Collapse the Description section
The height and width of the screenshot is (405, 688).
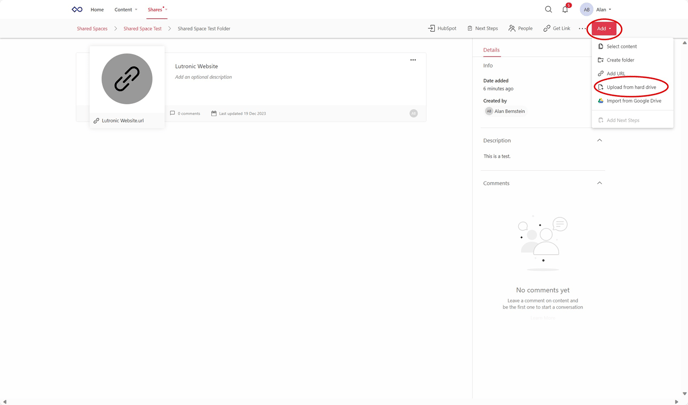[599, 140]
